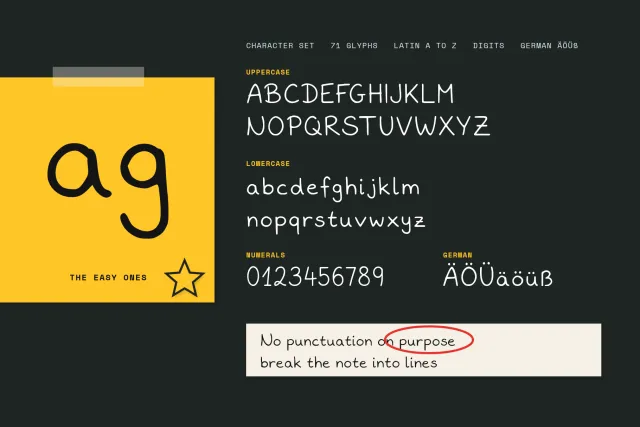Click the lowercase row "abcdefghijklm"

click(333, 188)
